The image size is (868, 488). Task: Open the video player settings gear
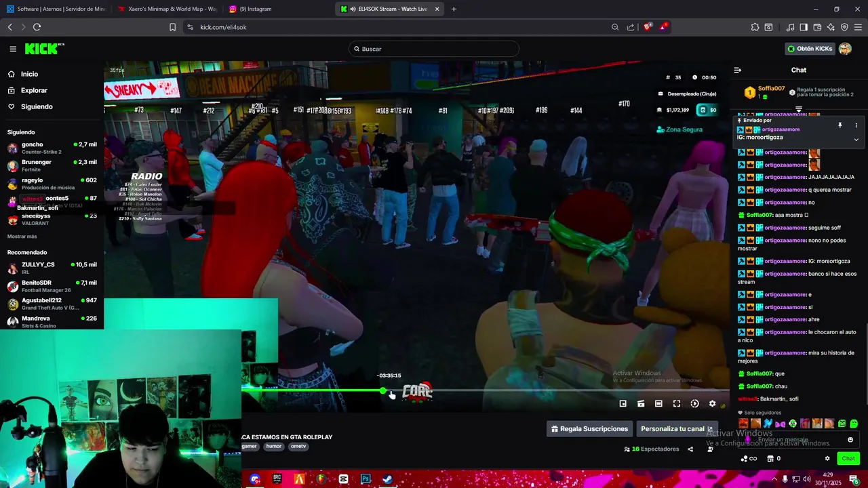coord(712,404)
